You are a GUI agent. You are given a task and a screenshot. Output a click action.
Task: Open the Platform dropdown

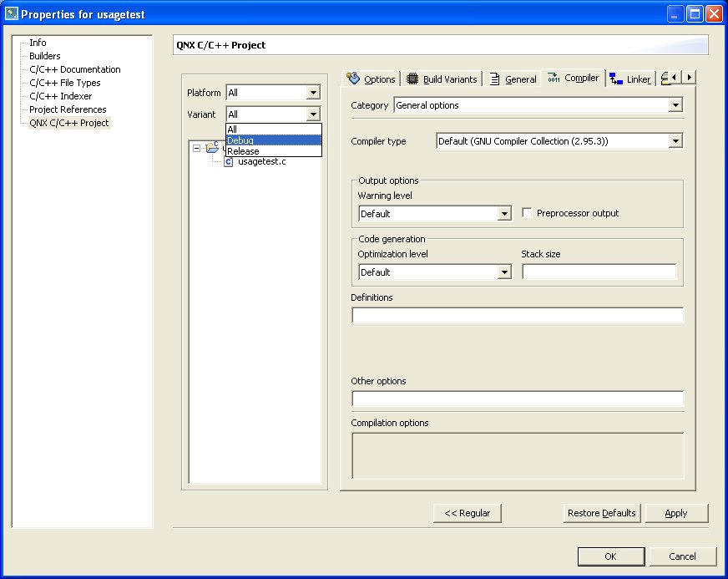pos(313,93)
